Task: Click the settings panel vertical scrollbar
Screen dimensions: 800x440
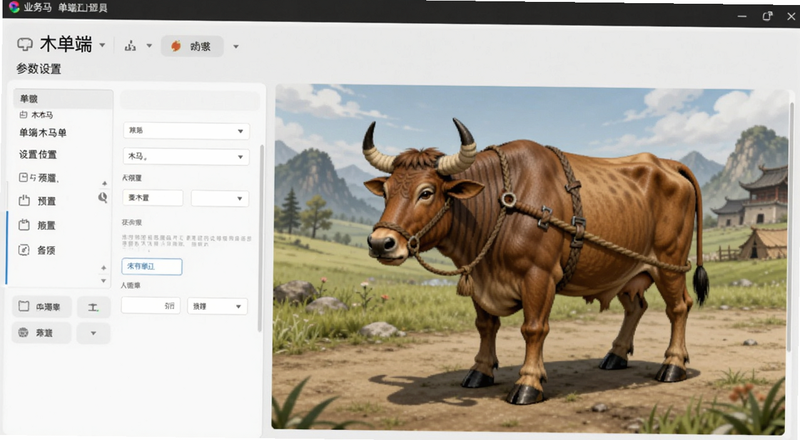Action: 262,237
